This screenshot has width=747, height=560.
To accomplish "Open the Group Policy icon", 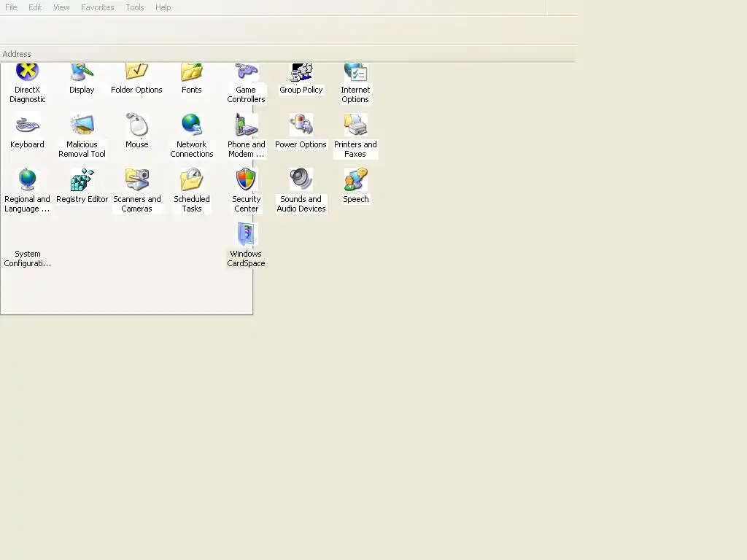I will tap(301, 72).
